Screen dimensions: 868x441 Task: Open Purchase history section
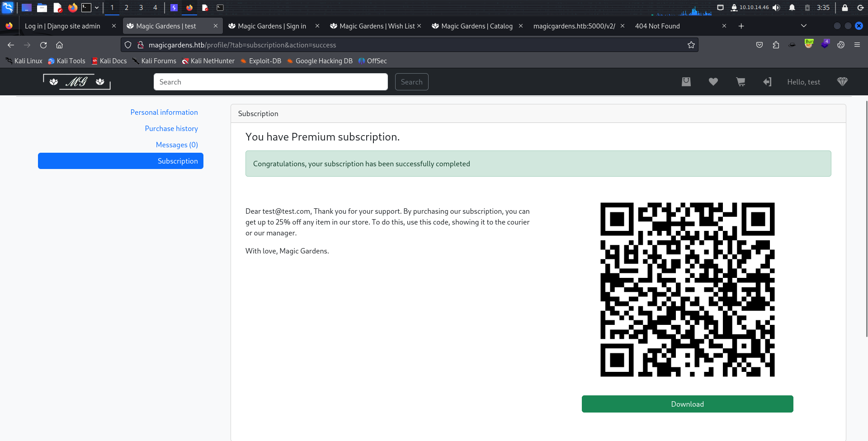171,129
